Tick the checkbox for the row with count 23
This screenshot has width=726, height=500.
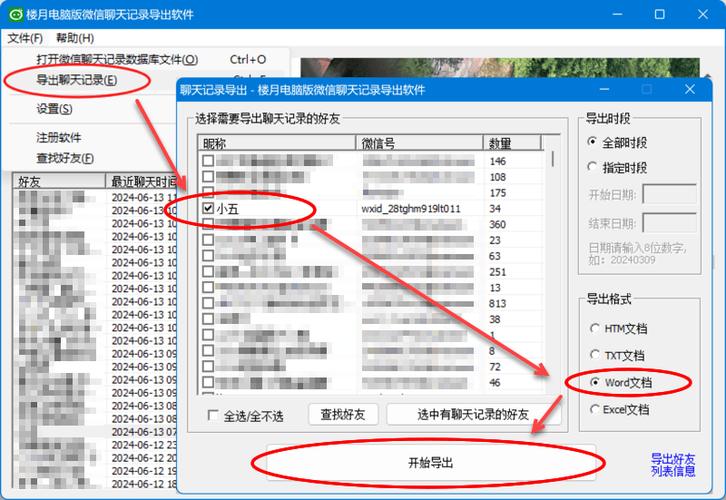(x=208, y=240)
